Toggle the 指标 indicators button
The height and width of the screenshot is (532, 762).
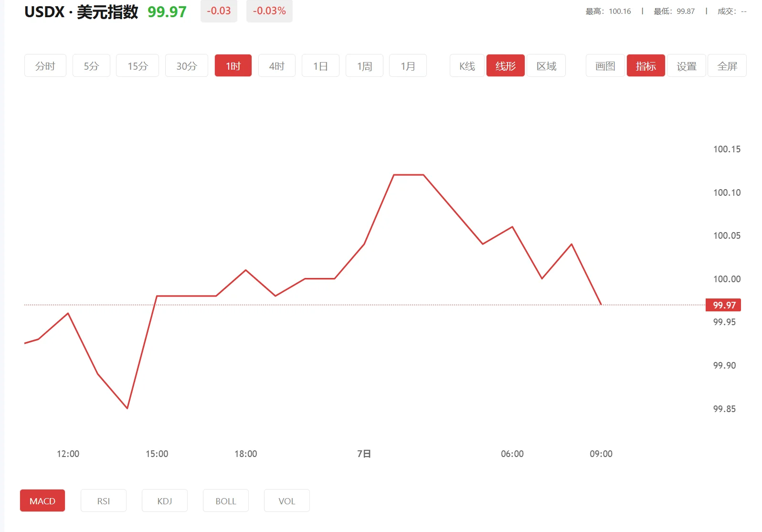point(646,66)
